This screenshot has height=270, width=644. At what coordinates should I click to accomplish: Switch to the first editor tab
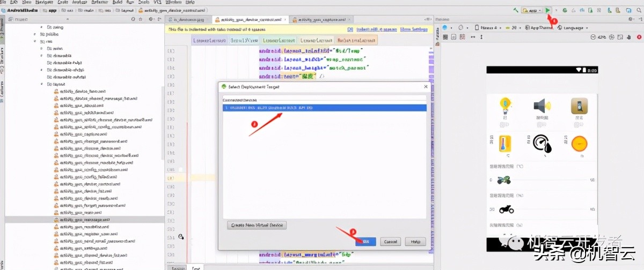pos(188,19)
